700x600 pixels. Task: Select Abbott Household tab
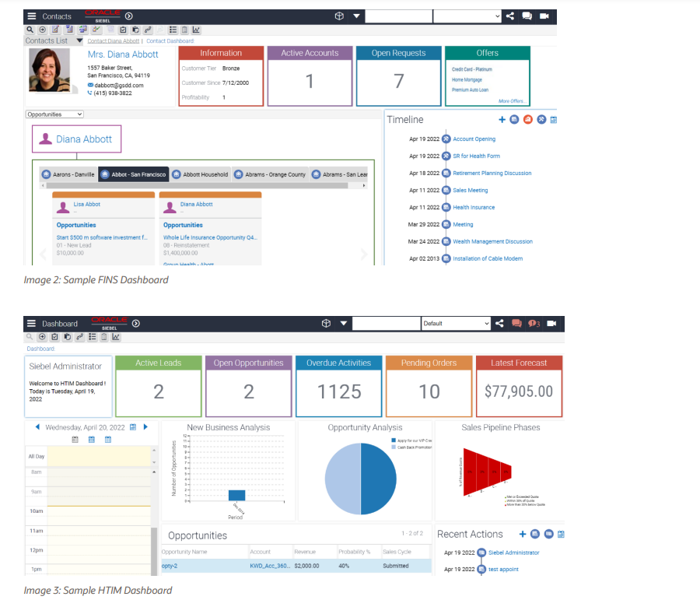point(200,174)
